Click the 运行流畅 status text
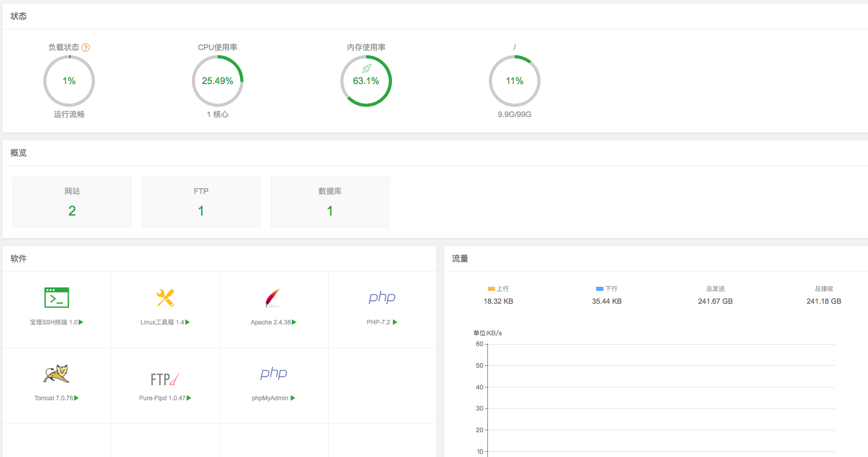 [69, 115]
